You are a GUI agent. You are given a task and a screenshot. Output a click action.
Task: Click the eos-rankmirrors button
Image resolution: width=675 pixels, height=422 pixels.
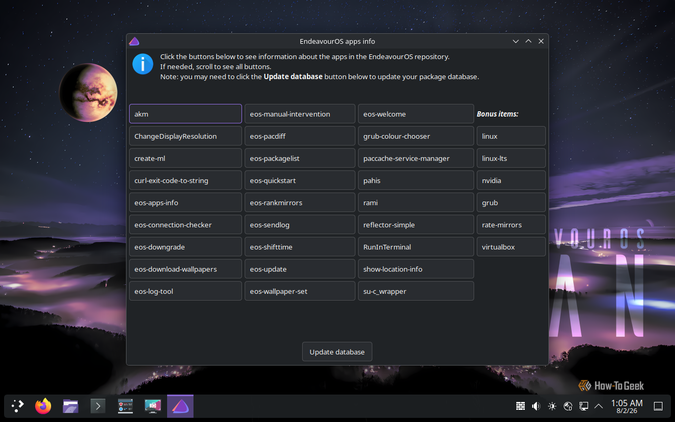pos(300,203)
